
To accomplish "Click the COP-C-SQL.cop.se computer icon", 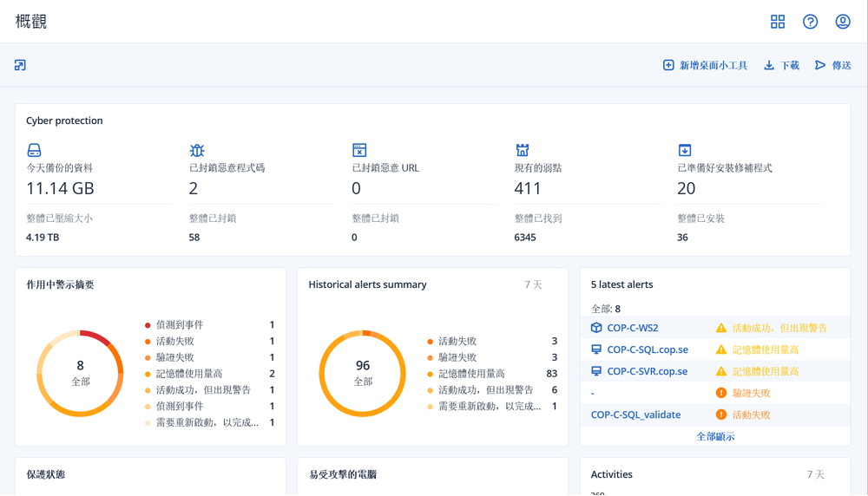I will click(x=596, y=349).
